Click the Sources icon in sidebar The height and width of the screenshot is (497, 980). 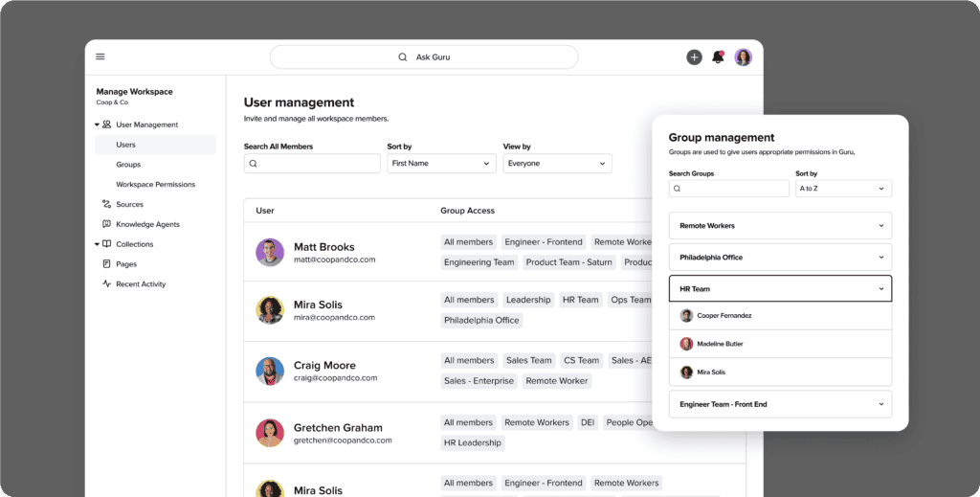[x=107, y=204]
